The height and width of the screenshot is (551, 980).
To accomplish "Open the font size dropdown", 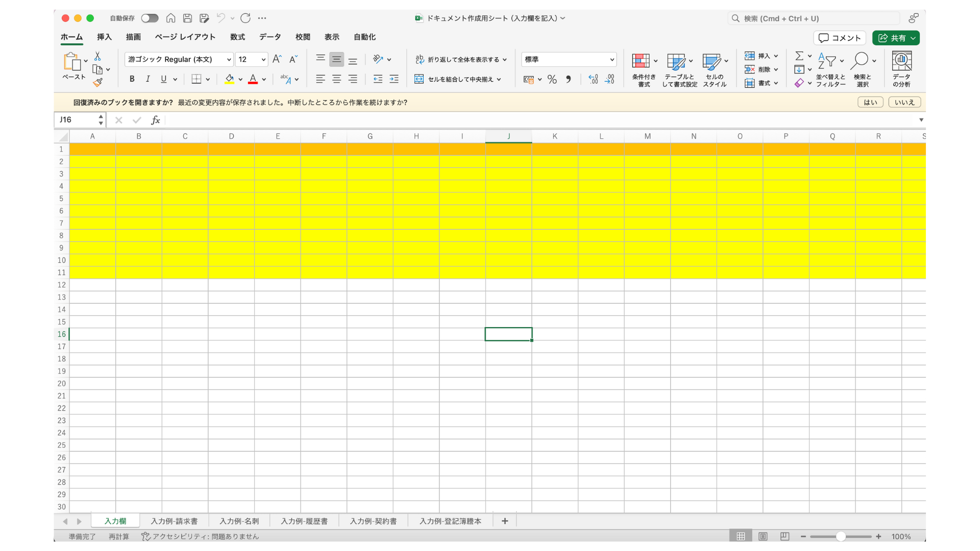I will point(263,60).
